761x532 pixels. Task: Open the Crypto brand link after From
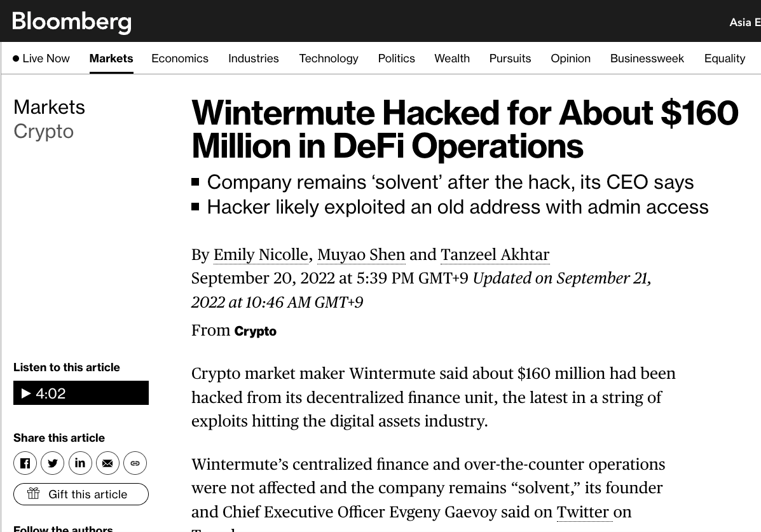point(256,331)
